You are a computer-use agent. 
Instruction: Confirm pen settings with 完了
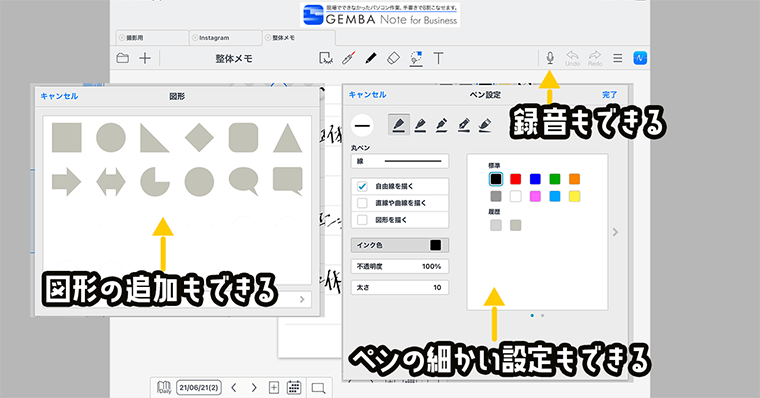[x=609, y=95]
